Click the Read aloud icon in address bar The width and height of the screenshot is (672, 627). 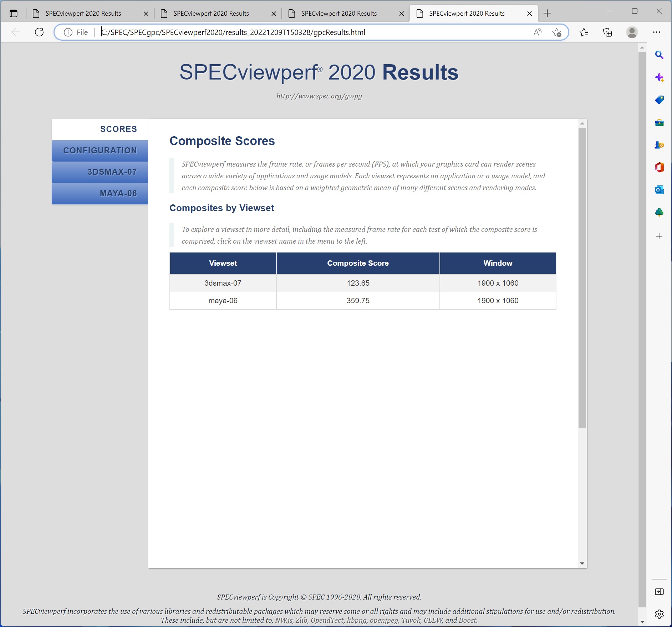pos(537,32)
